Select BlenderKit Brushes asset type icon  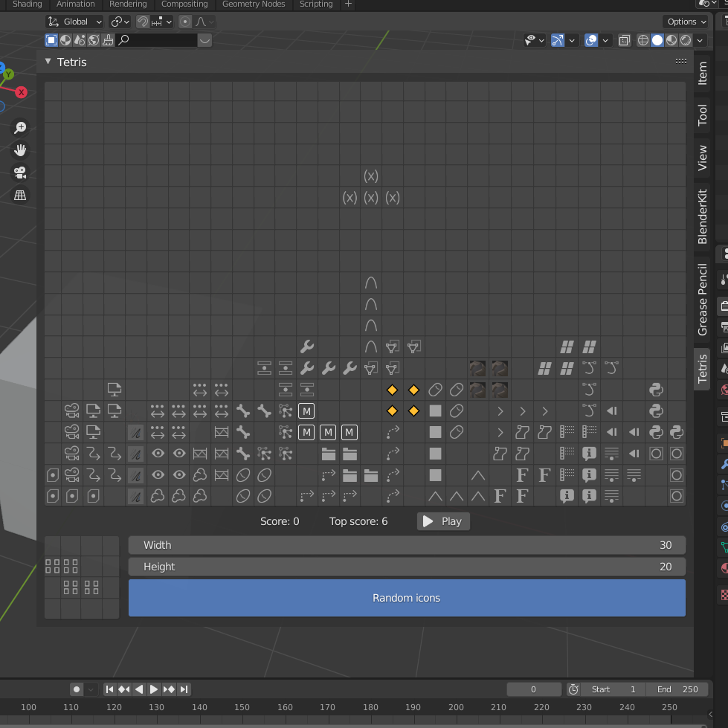coord(108,40)
